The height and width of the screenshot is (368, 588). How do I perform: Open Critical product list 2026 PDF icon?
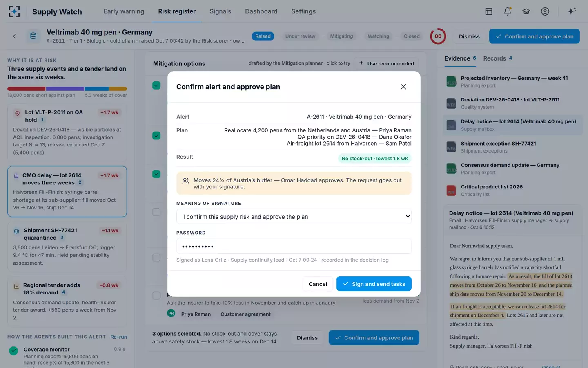[451, 190]
